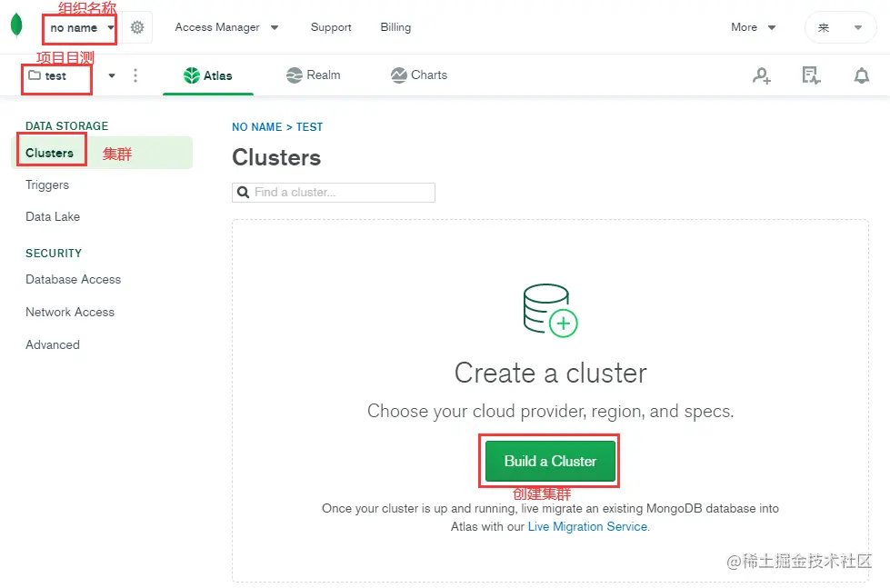Open the 'no name' organization dropdown
This screenshot has height=588, width=890.
click(82, 27)
